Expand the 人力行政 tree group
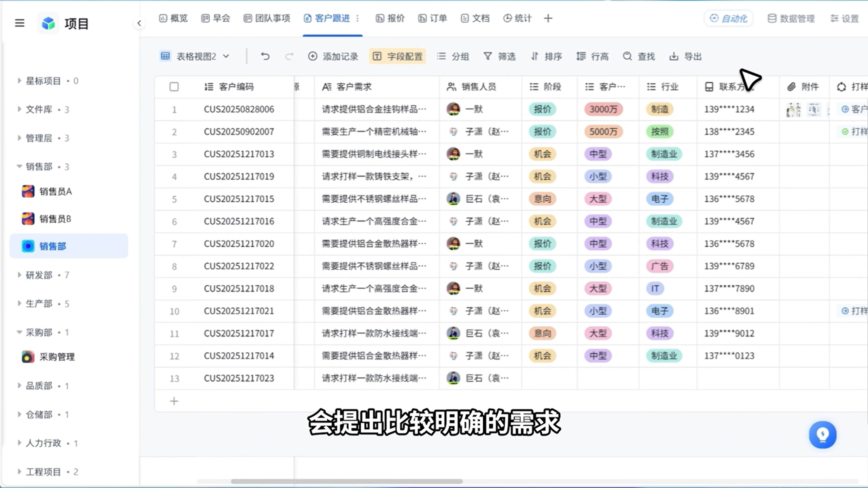Image resolution: width=868 pixels, height=488 pixels. [x=19, y=443]
